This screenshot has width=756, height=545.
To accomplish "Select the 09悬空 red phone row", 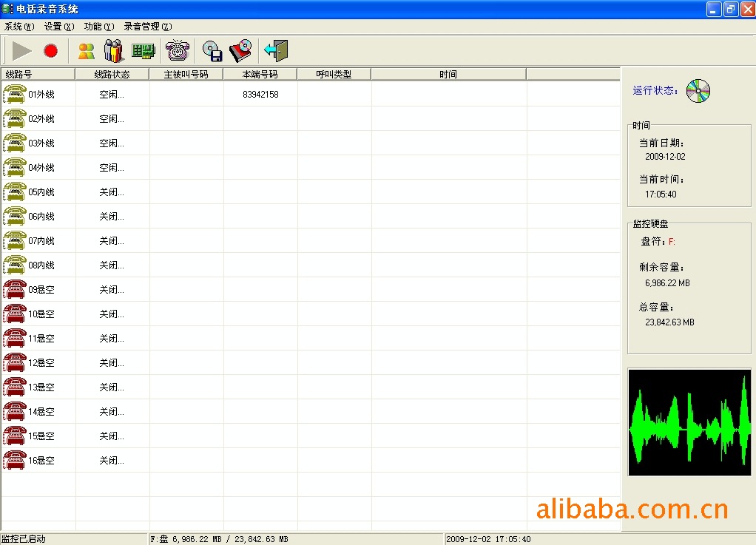I will (41, 290).
